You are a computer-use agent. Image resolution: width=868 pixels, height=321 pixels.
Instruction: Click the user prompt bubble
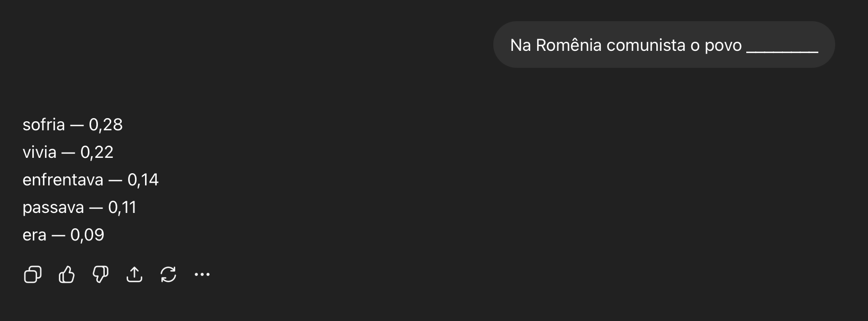[x=663, y=44]
